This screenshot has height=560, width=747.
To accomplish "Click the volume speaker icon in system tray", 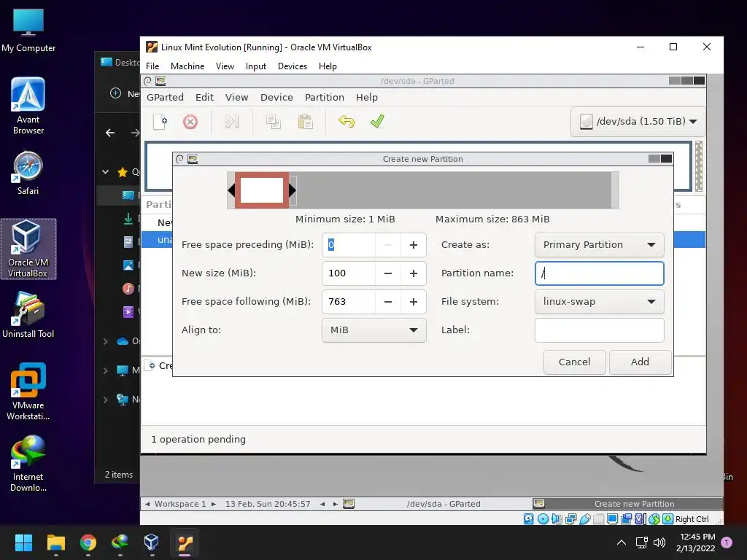I will 659,542.
